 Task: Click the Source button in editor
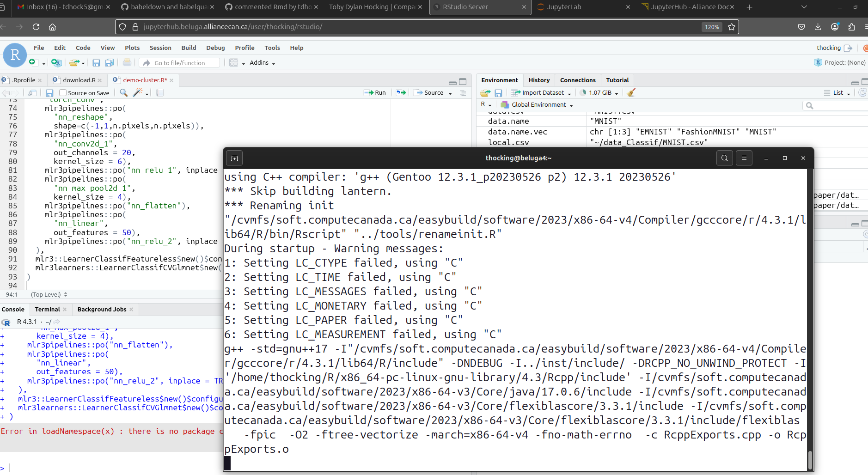[x=428, y=93]
